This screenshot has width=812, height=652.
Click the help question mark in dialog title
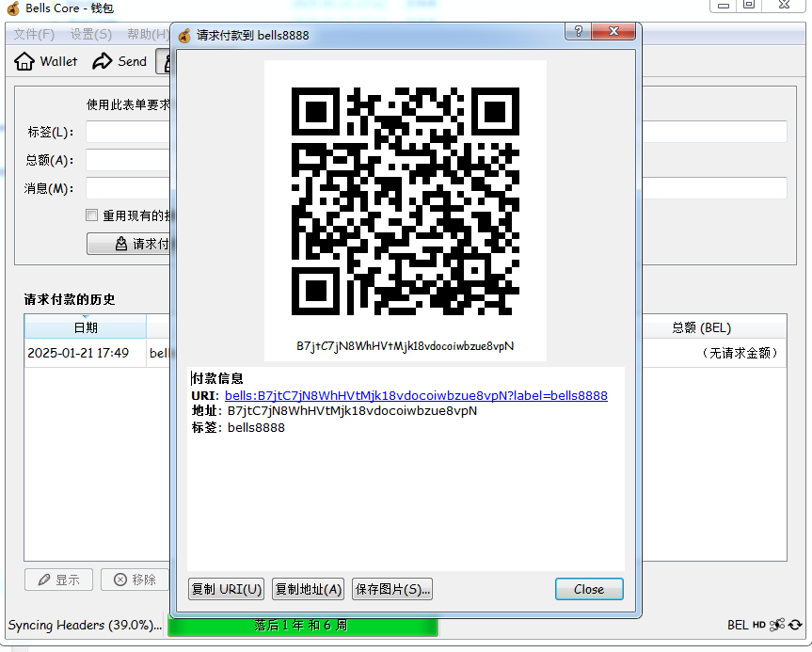[x=578, y=31]
